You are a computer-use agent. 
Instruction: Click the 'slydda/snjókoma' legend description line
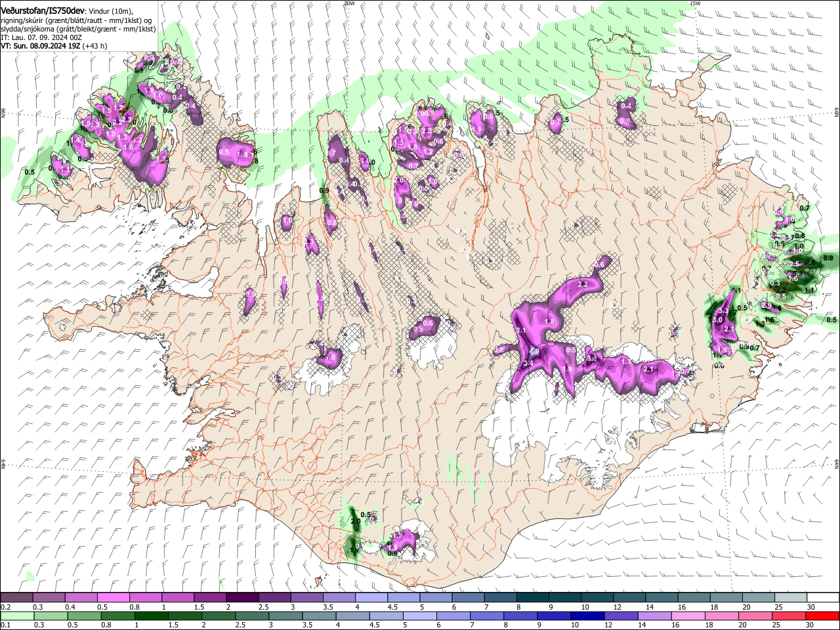(78, 29)
